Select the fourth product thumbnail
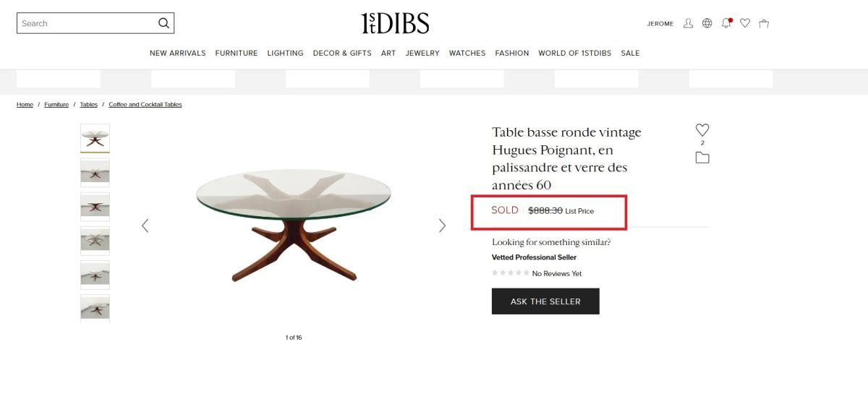The width and height of the screenshot is (868, 412). coord(95,241)
